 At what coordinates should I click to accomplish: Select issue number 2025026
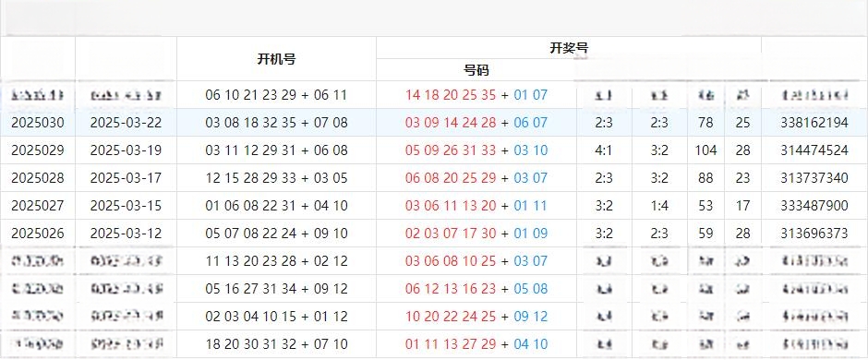click(x=38, y=234)
